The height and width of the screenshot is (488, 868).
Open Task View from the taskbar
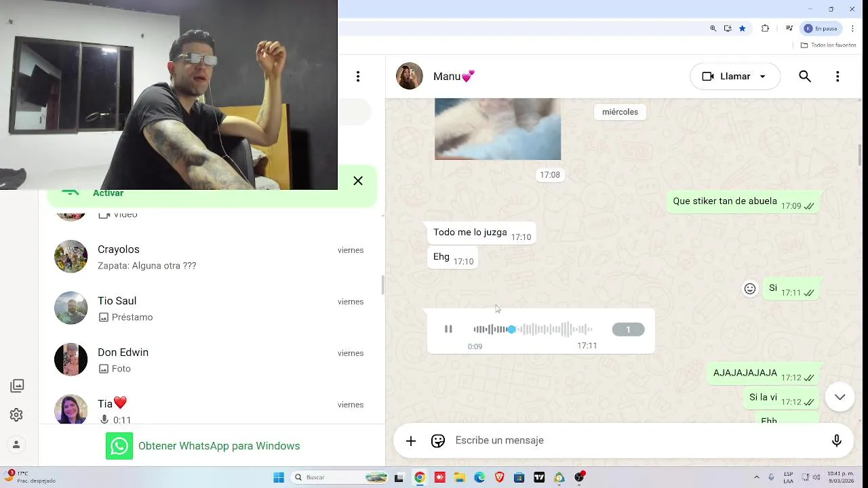[399, 477]
